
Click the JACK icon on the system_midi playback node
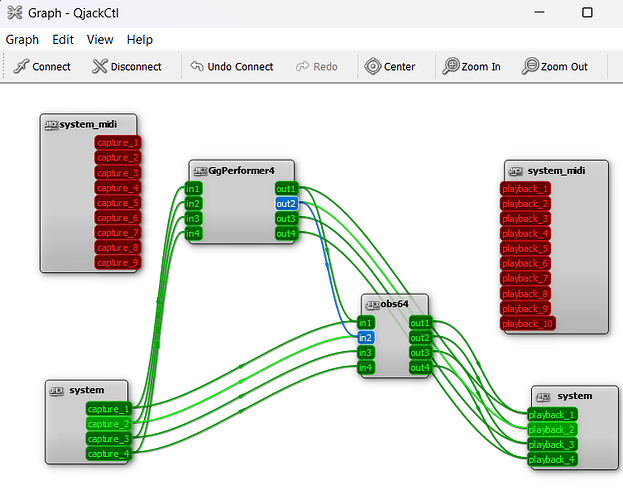click(515, 171)
